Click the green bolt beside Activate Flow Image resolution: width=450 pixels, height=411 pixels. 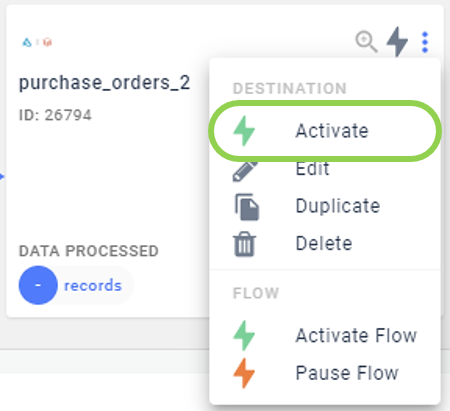[244, 335]
